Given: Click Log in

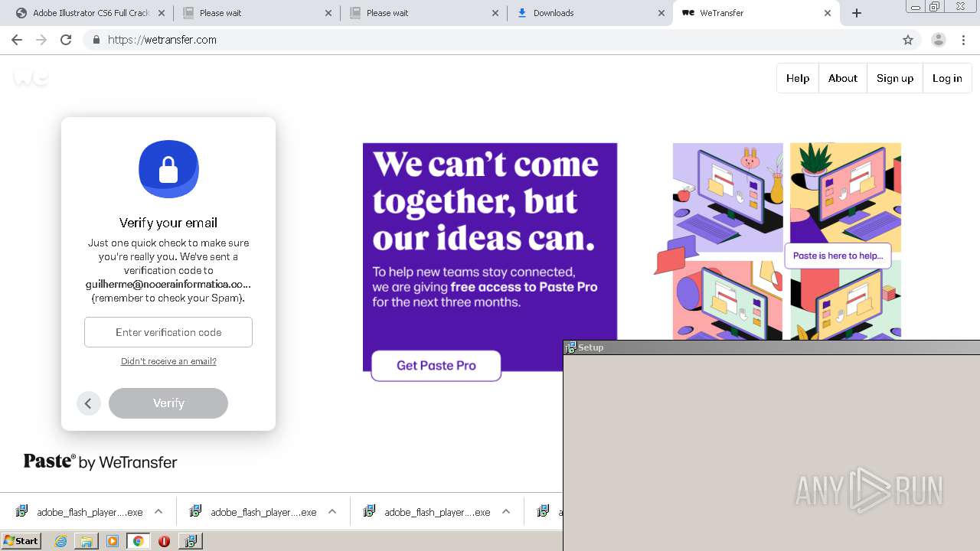Looking at the screenshot, I should (947, 78).
